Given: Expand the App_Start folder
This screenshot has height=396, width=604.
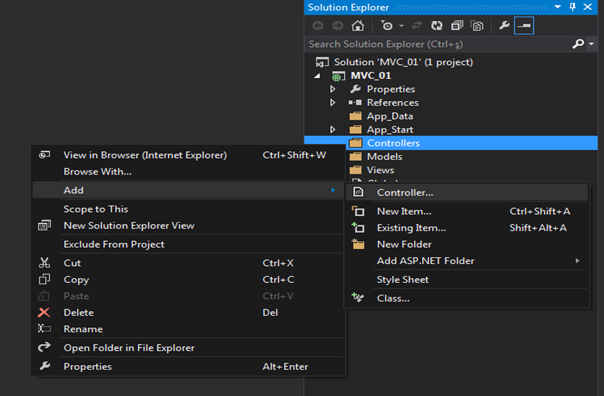Looking at the screenshot, I should pos(332,129).
